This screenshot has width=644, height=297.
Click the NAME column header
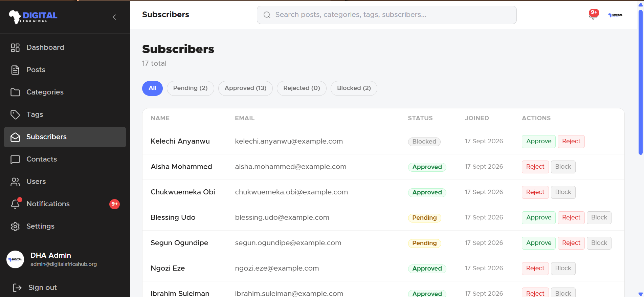160,118
